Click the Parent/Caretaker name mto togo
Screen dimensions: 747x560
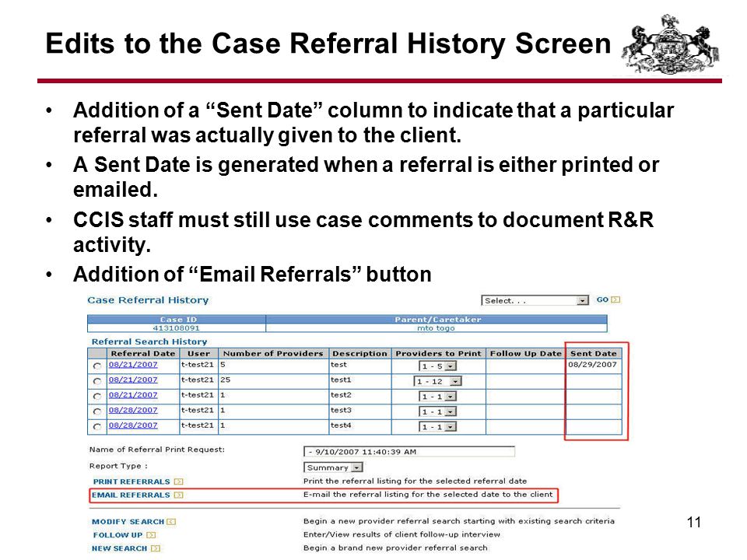[x=436, y=328]
